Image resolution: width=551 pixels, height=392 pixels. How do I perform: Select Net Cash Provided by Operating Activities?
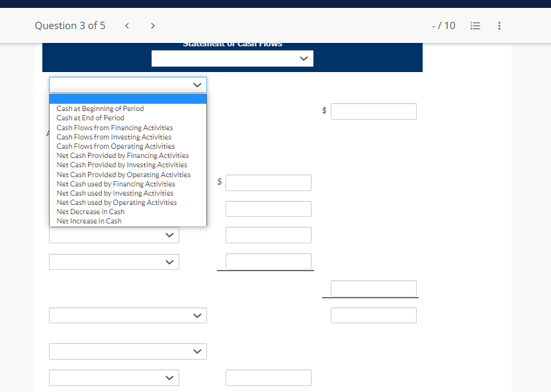click(x=124, y=175)
